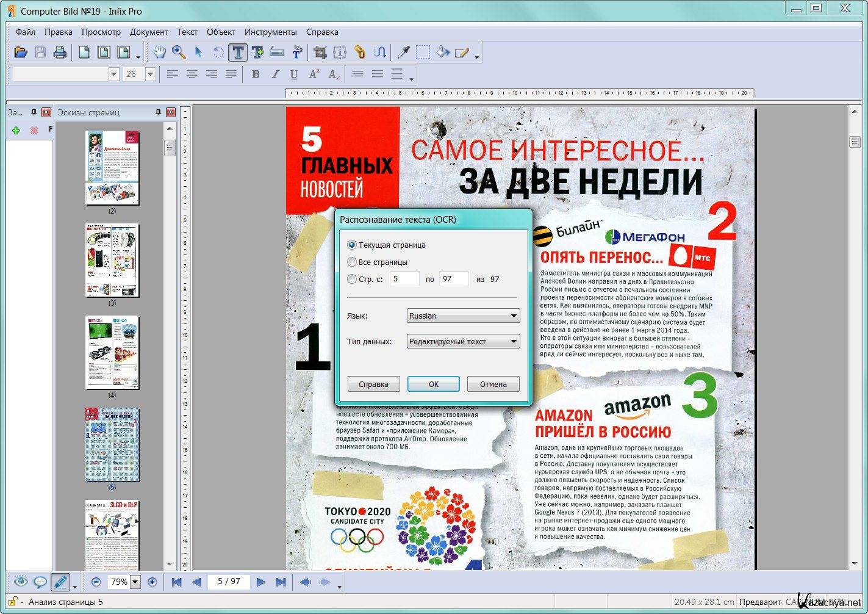Go to the last page
Viewport: 868px width, 614px height.
281,582
